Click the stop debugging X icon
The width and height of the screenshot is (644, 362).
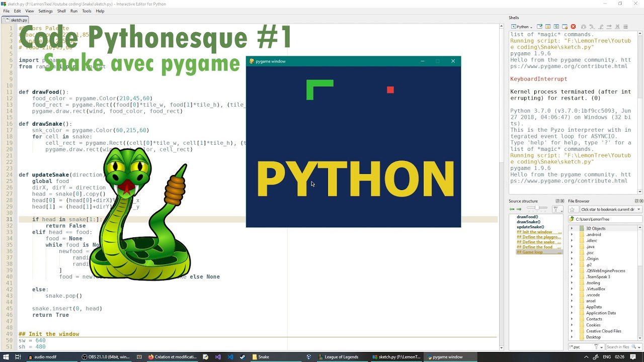[617, 27]
